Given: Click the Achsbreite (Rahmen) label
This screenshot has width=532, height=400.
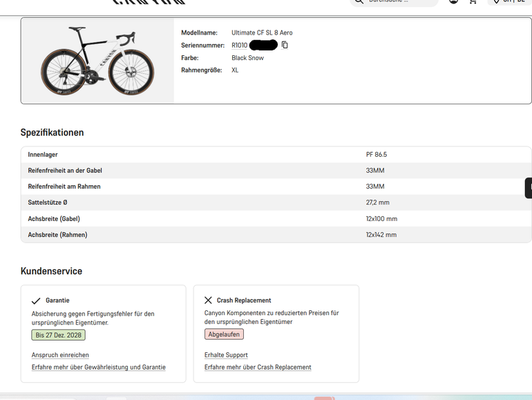Looking at the screenshot, I should coord(57,235).
